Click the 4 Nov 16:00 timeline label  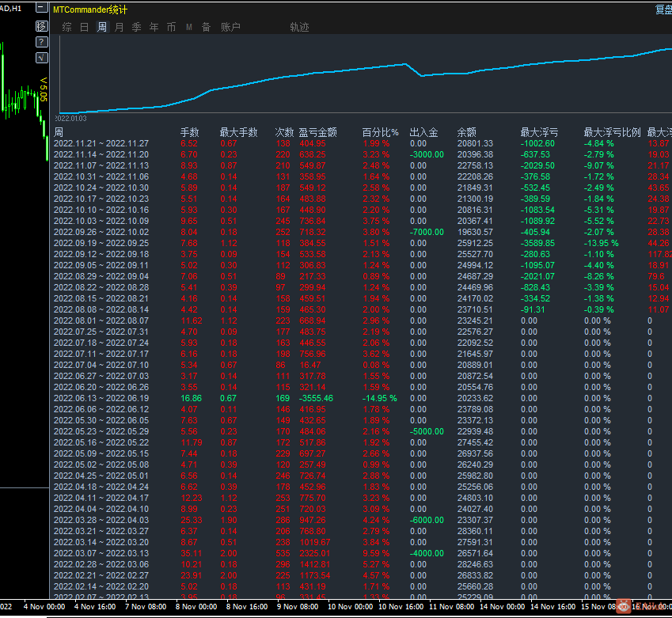point(95,607)
